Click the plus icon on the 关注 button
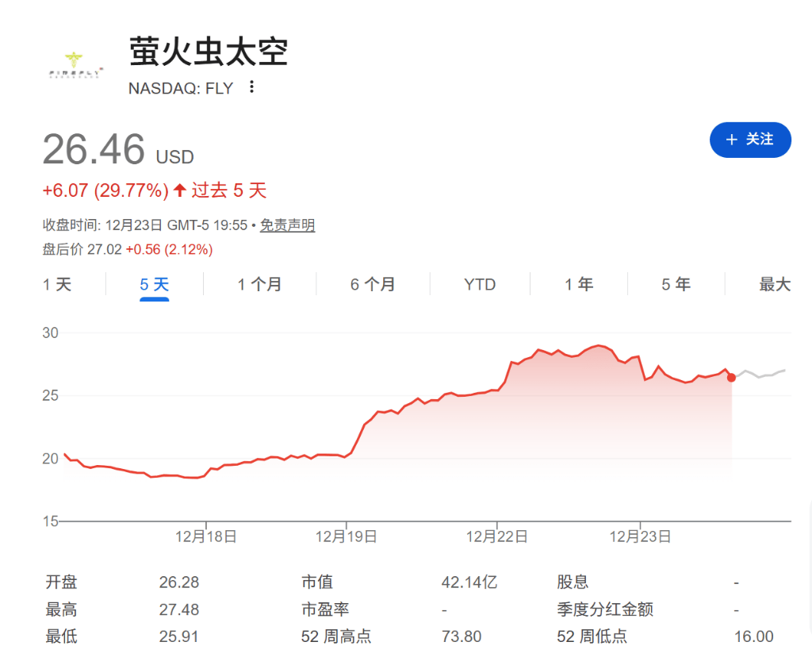This screenshot has height=665, width=812. point(731,140)
